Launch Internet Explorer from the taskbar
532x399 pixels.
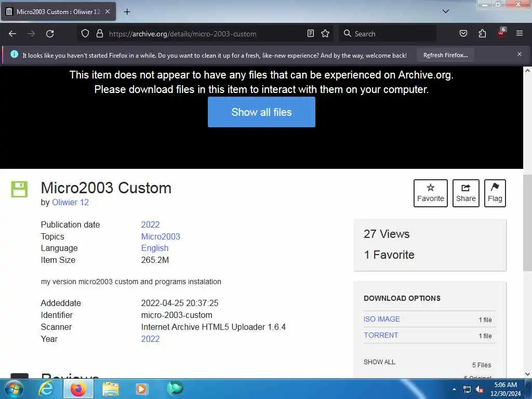[x=46, y=389]
